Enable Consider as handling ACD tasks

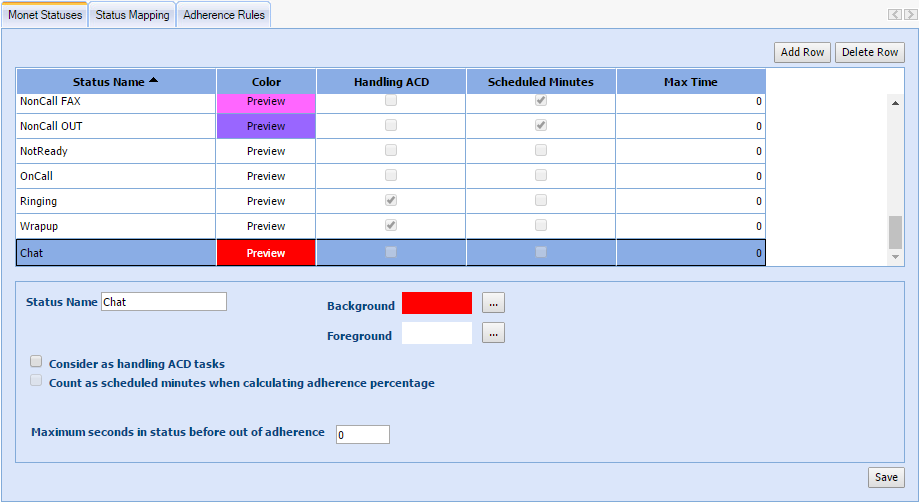pyautogui.click(x=37, y=362)
